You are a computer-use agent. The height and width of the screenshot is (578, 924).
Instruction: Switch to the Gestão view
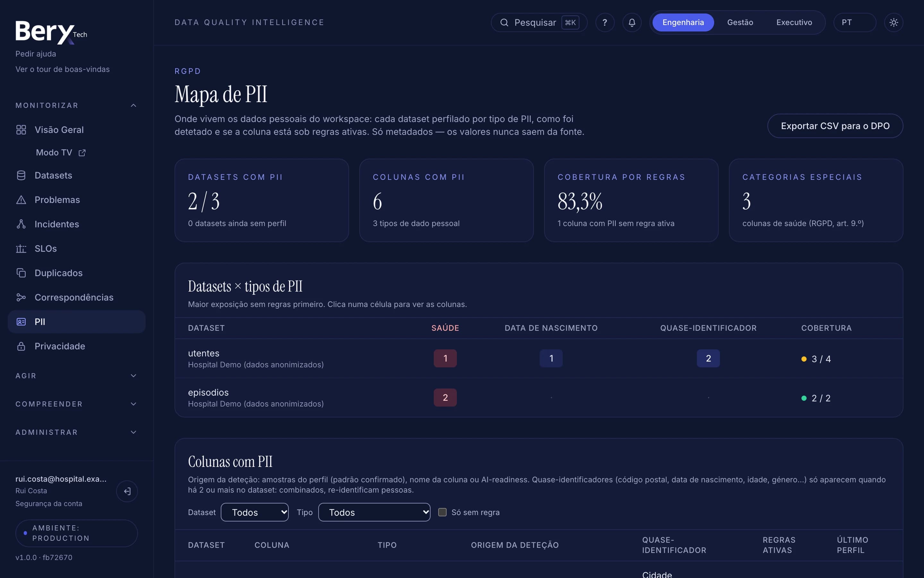(740, 22)
